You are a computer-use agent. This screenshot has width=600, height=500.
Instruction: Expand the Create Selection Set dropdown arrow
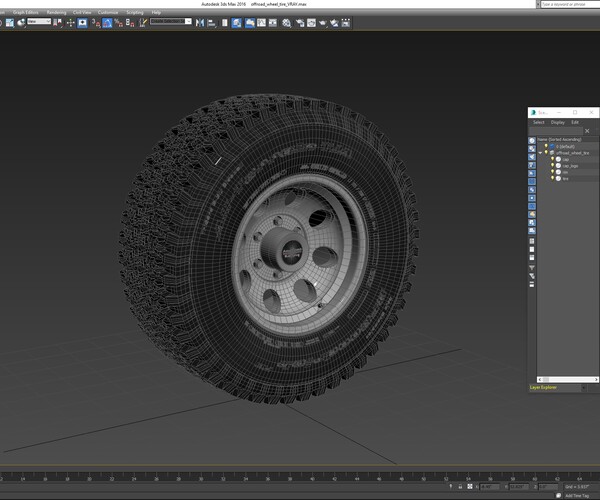(188, 21)
